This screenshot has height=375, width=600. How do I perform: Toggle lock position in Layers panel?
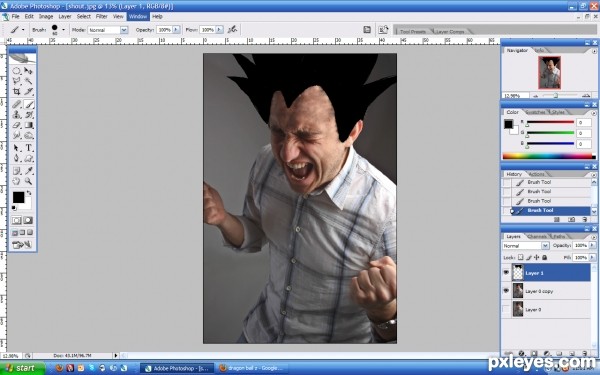[x=536, y=258]
